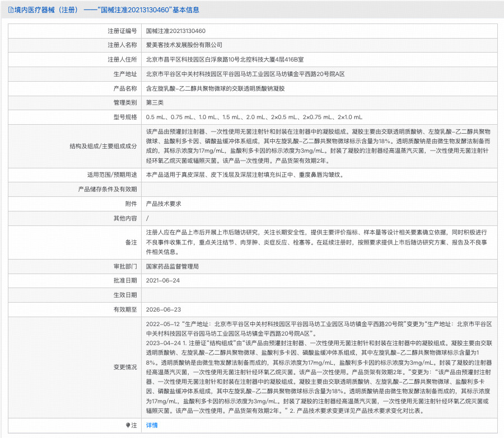The image size is (504, 438).
Task: Open the 详情 link in the bottom row
Action: click(x=152, y=425)
